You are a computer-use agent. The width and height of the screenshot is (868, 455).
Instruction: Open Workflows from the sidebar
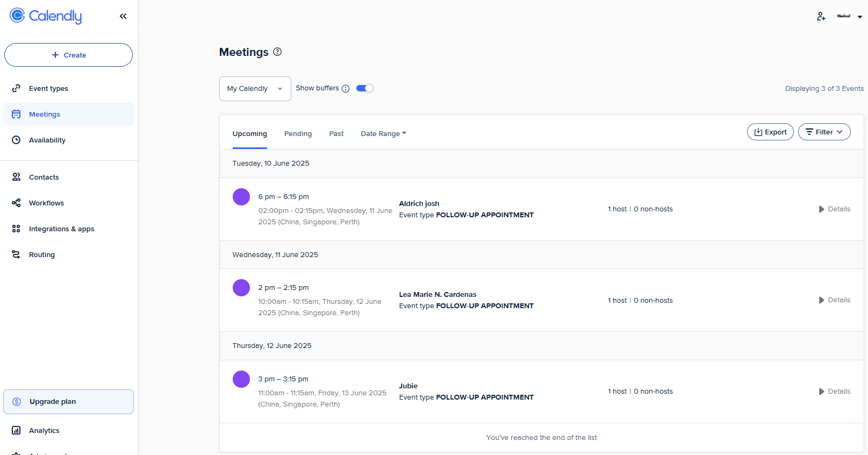pos(46,203)
